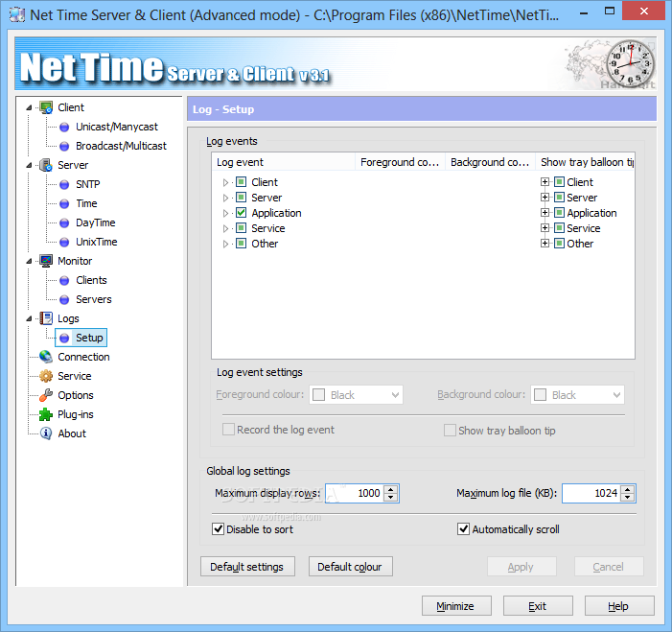
Task: Uncheck the Application log event checkbox
Action: point(242,213)
